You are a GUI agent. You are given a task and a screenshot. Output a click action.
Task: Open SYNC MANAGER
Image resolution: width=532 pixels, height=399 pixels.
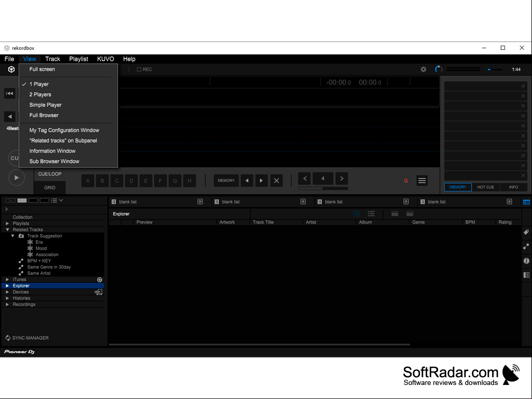point(27,338)
